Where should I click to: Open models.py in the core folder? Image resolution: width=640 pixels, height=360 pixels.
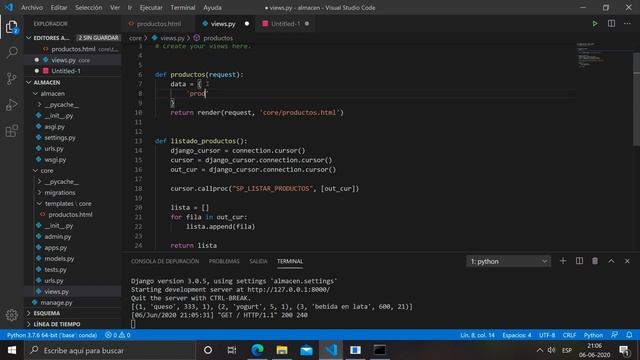[59, 258]
